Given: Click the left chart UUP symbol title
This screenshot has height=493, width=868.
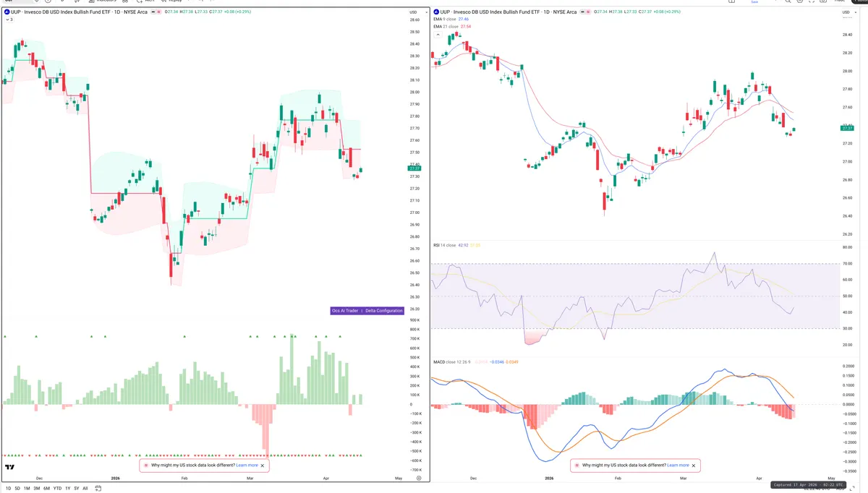Looking at the screenshot, I should click(79, 13).
